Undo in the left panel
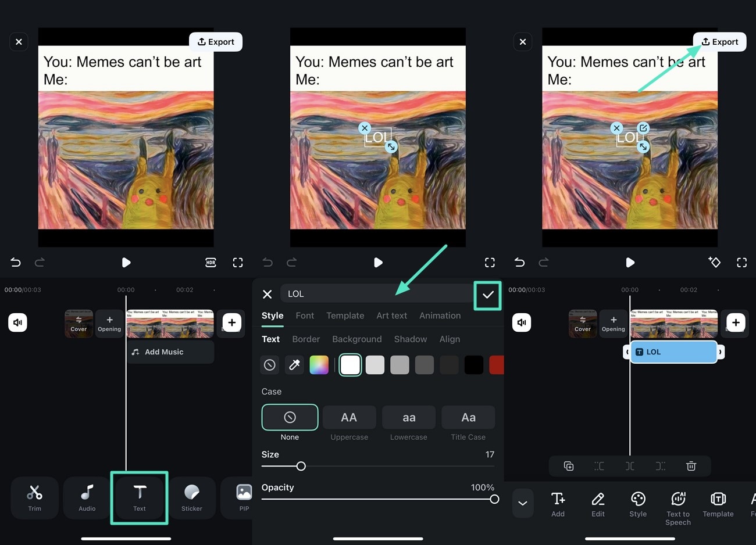756x545 pixels. [x=16, y=263]
